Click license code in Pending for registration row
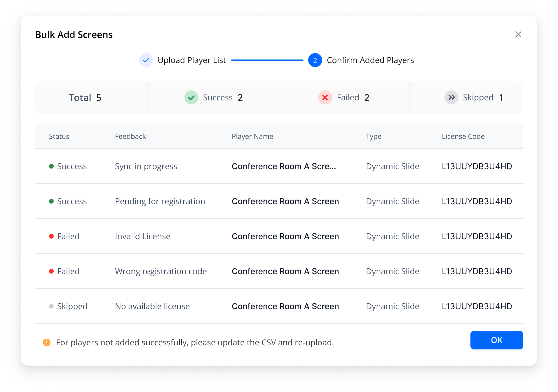The width and height of the screenshot is (558, 392). pos(477,201)
